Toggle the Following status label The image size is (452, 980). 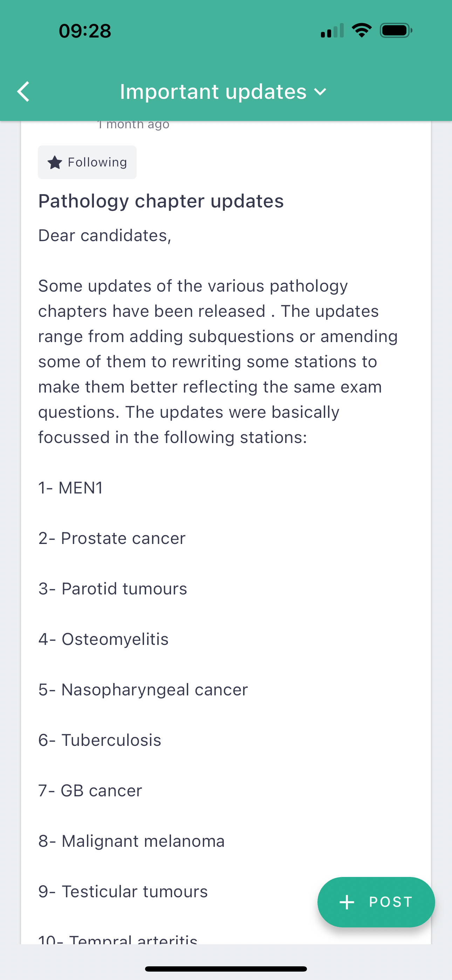[97, 162]
